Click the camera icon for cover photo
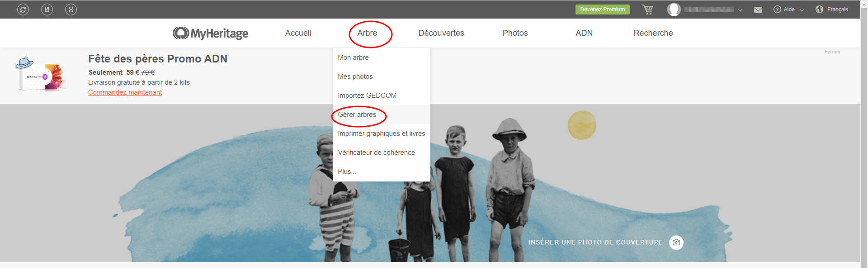The image size is (868, 268). pyautogui.click(x=676, y=243)
